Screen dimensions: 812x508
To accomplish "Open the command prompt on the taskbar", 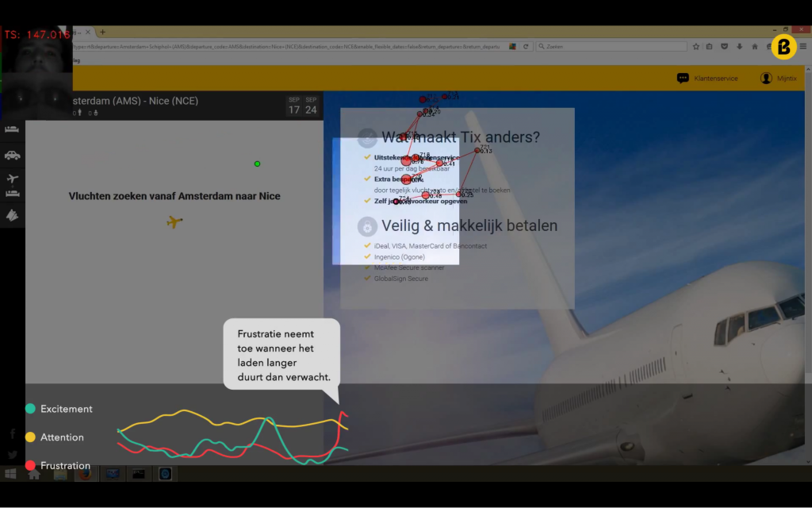I will tap(138, 474).
